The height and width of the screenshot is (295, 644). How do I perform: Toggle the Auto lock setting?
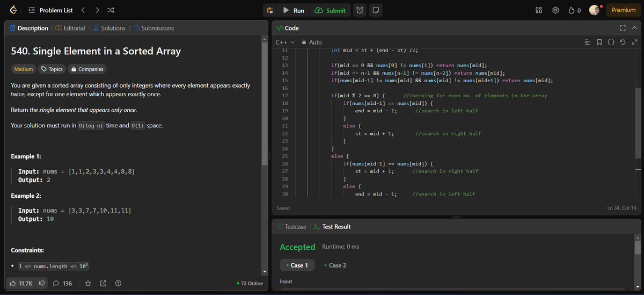312,42
